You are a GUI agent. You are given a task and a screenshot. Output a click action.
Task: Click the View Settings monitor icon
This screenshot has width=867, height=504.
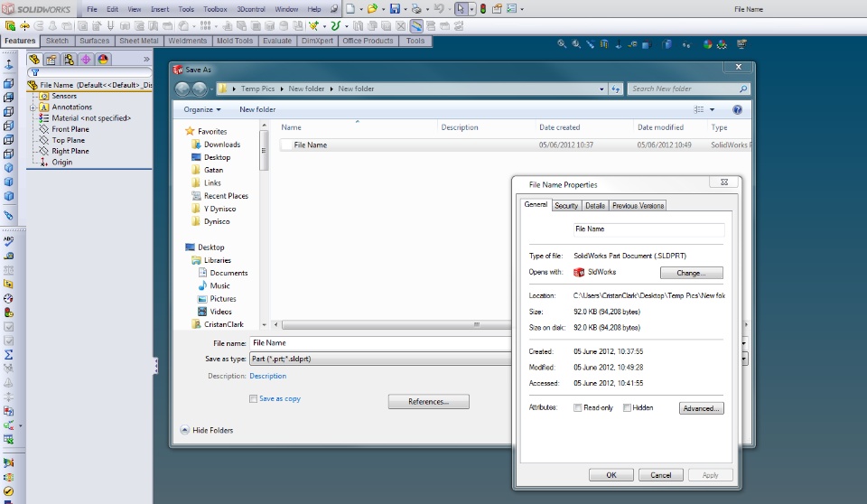coord(741,43)
